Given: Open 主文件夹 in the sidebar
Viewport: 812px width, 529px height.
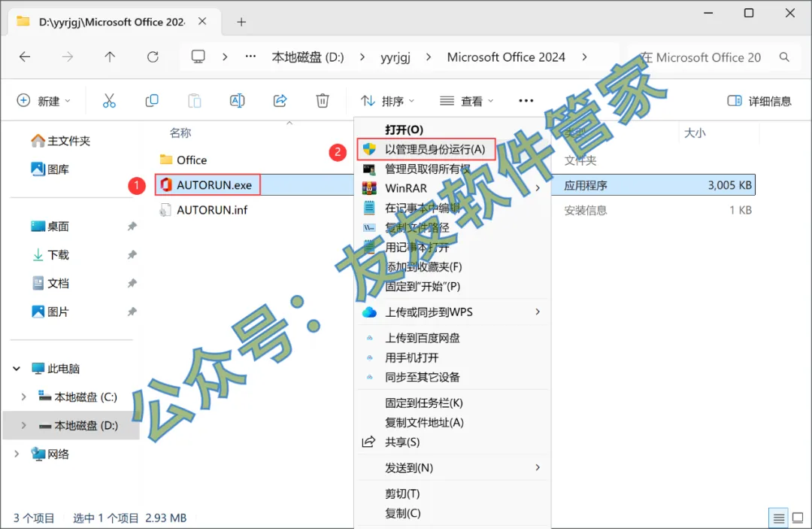Looking at the screenshot, I should point(61,141).
